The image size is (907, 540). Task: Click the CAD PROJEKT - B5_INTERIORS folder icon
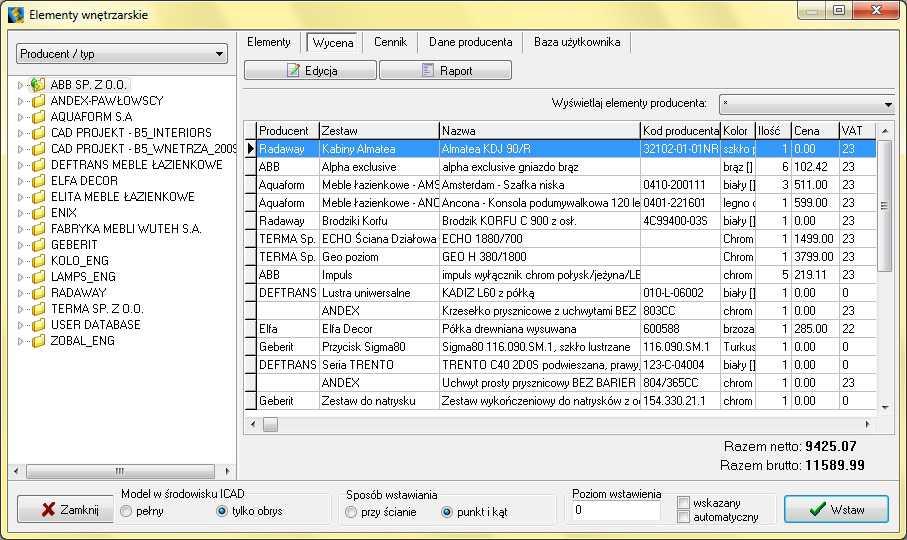click(39, 133)
